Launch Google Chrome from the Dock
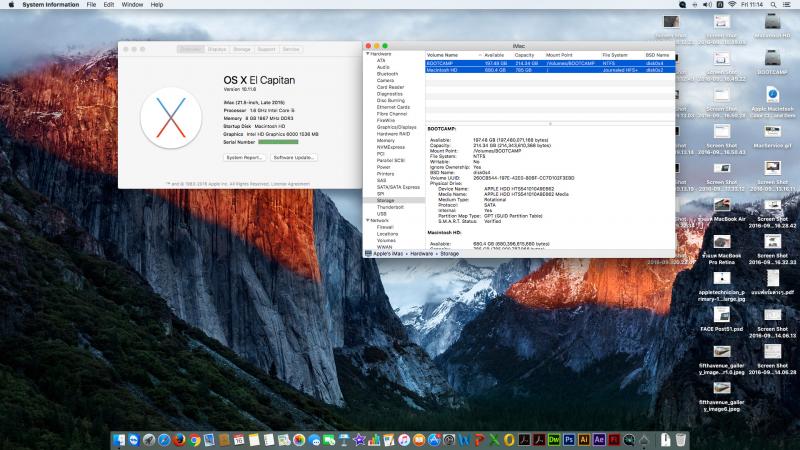The width and height of the screenshot is (800, 450). coord(194,440)
